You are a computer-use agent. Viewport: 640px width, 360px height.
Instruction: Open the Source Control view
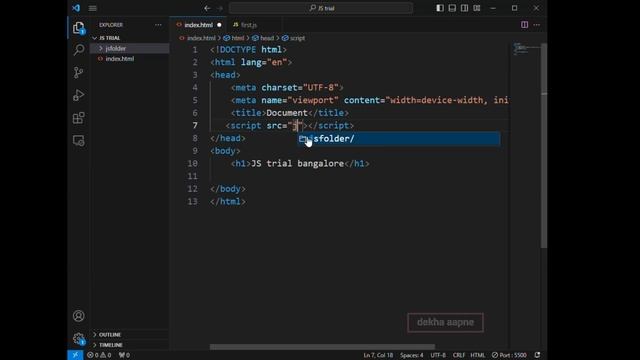79,73
